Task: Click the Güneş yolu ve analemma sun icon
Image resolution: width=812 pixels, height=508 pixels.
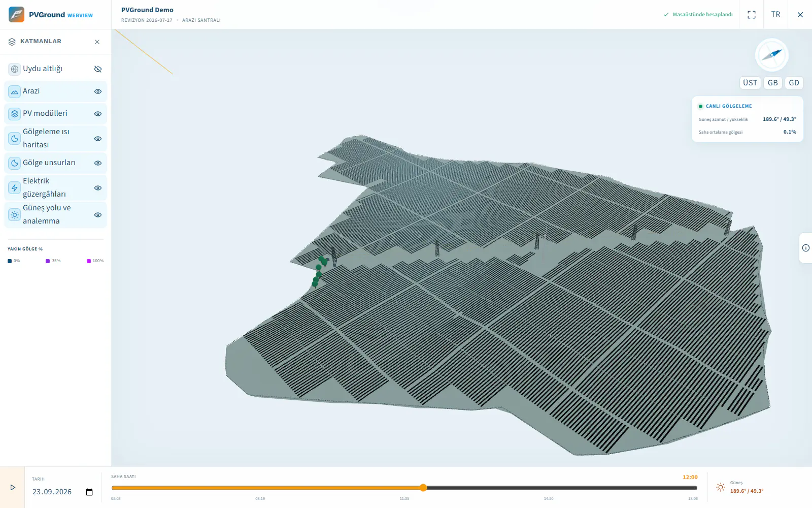Action: (x=15, y=215)
